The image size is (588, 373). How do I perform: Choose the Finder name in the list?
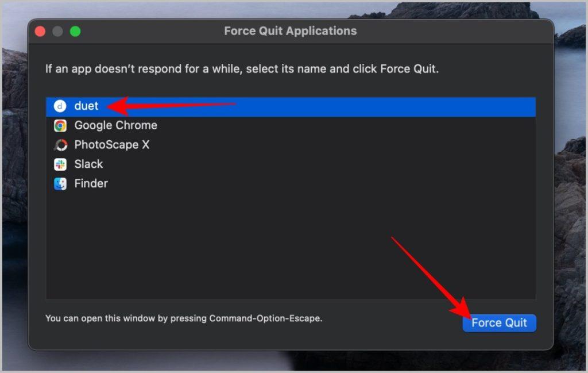pos(91,183)
